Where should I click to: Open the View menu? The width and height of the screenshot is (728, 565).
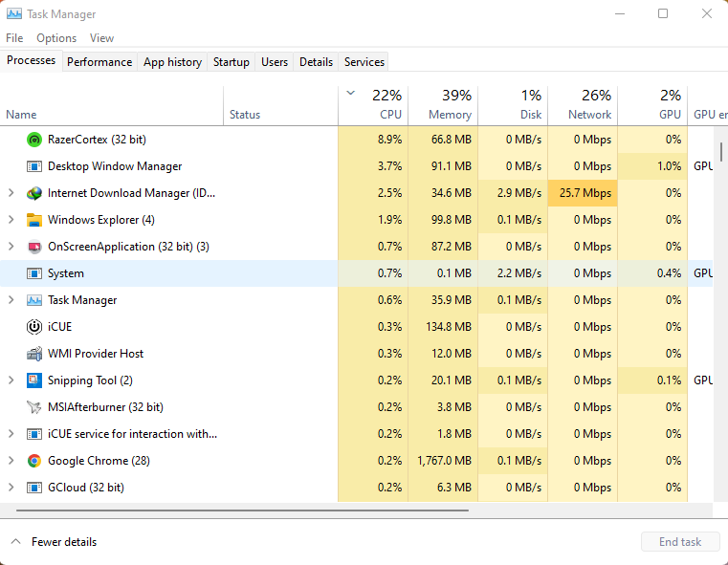(101, 38)
